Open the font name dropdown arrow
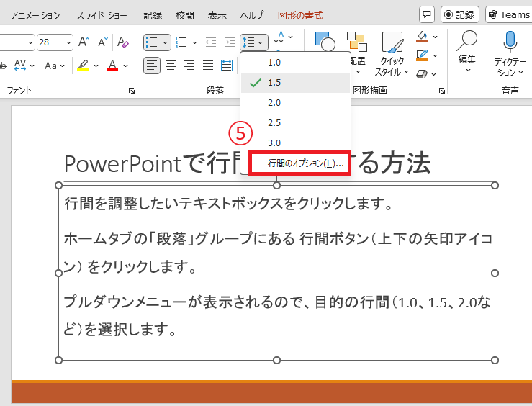 30,42
